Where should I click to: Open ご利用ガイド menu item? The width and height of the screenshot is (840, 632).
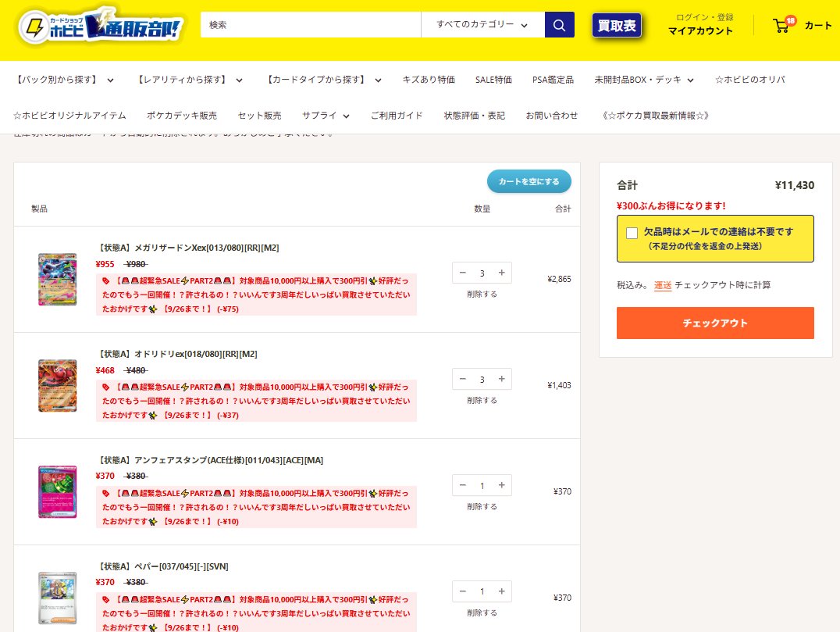(x=397, y=116)
